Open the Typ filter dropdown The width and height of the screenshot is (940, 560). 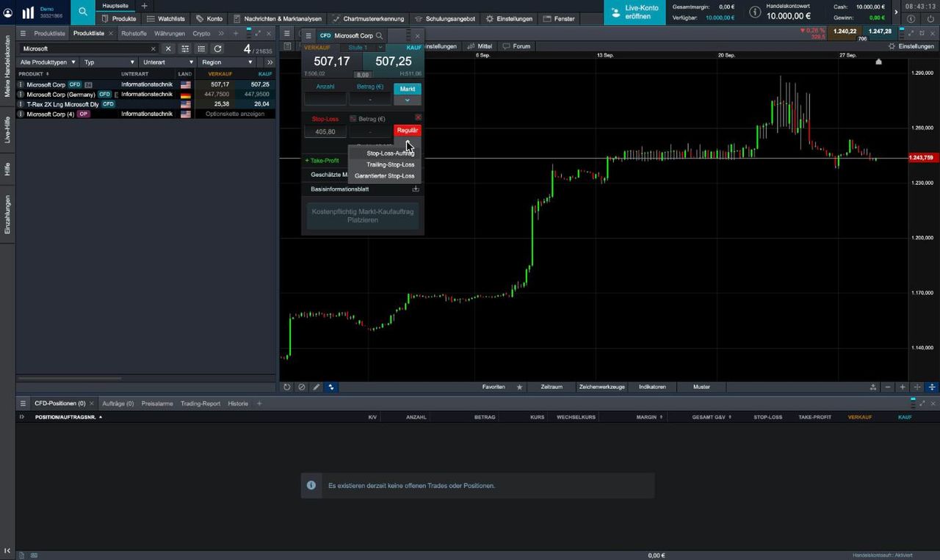pyautogui.click(x=109, y=62)
